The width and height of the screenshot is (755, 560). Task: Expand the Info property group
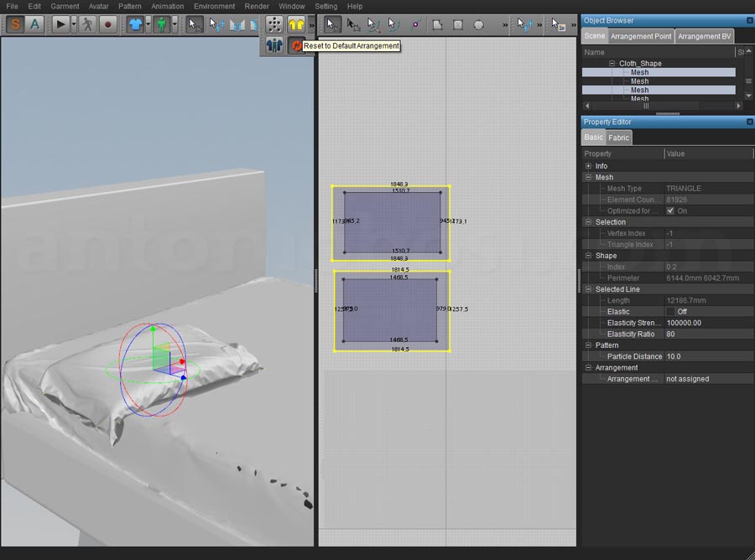pyautogui.click(x=588, y=166)
